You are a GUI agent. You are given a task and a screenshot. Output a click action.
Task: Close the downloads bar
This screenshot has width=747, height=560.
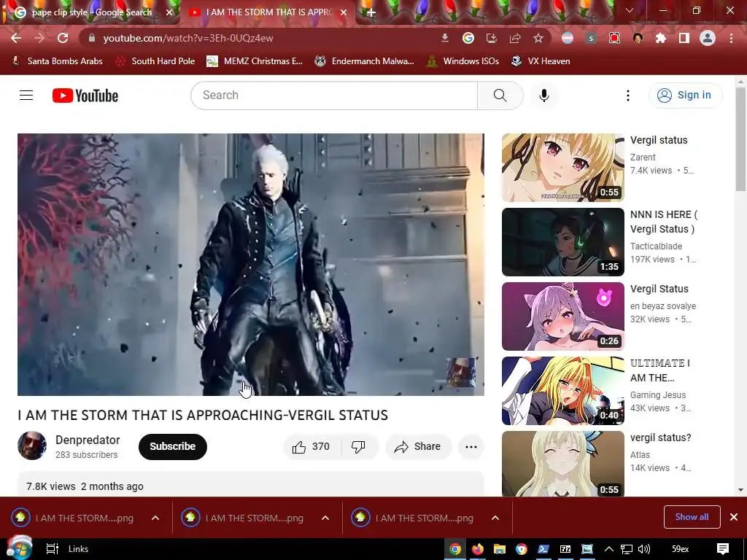click(734, 517)
